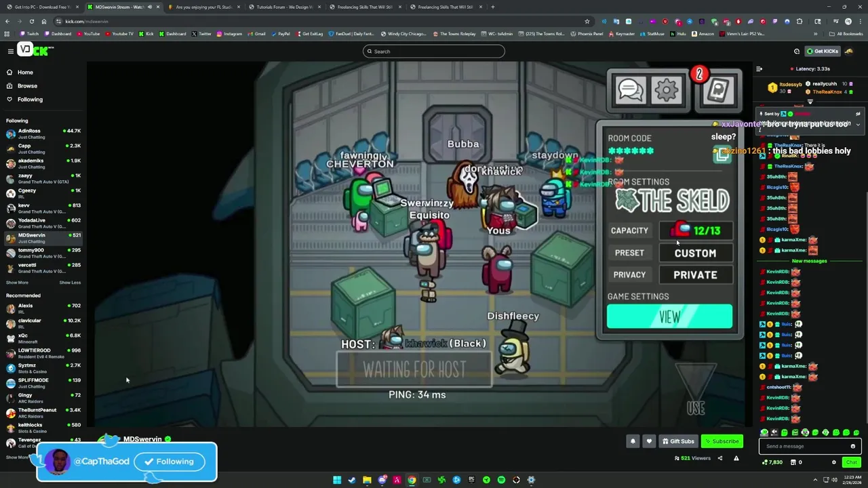Open All Bookmarks folder
Image resolution: width=868 pixels, height=488 pixels.
click(x=846, y=33)
